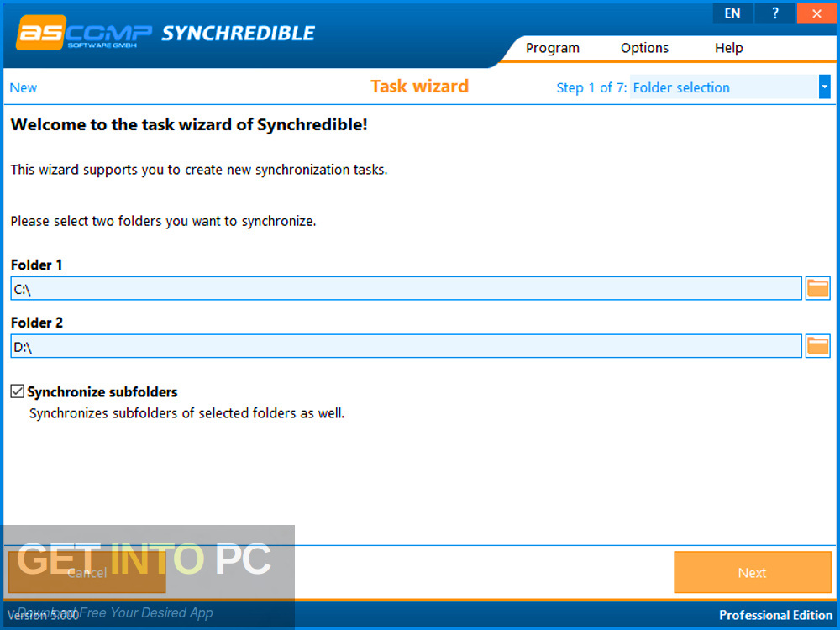Click the 'Step 1 of 7:' label
Viewport: 840px width, 630px height.
(591, 88)
